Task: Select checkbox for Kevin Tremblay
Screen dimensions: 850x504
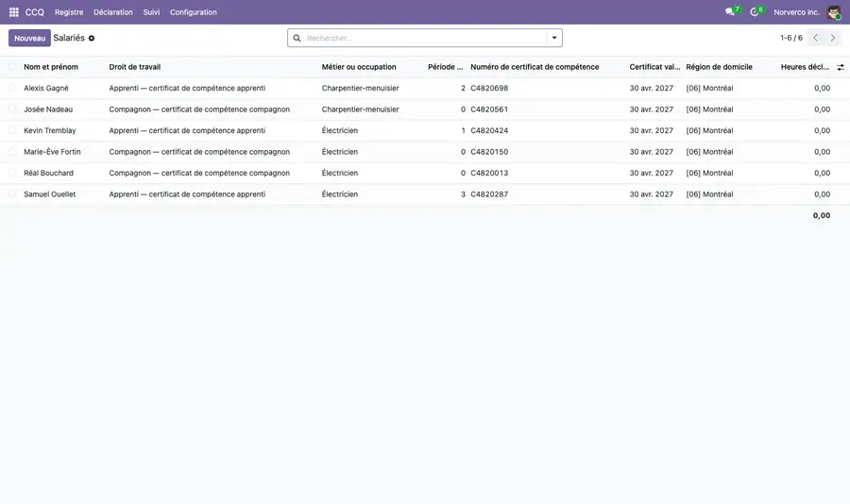Action: coord(12,130)
